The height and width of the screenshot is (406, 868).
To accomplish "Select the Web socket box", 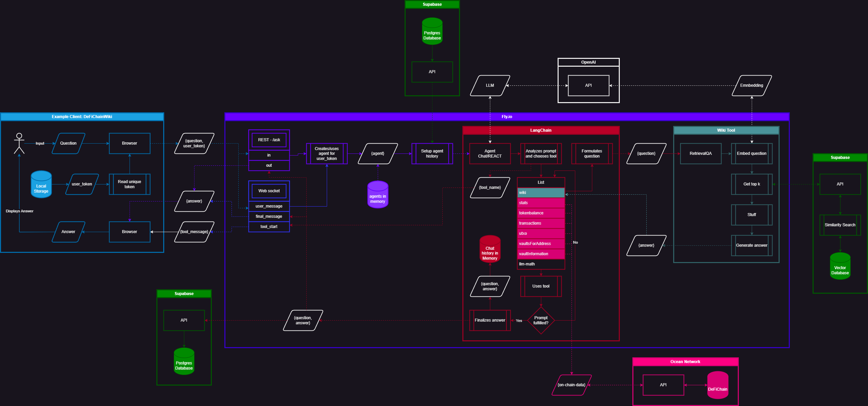I will [269, 191].
